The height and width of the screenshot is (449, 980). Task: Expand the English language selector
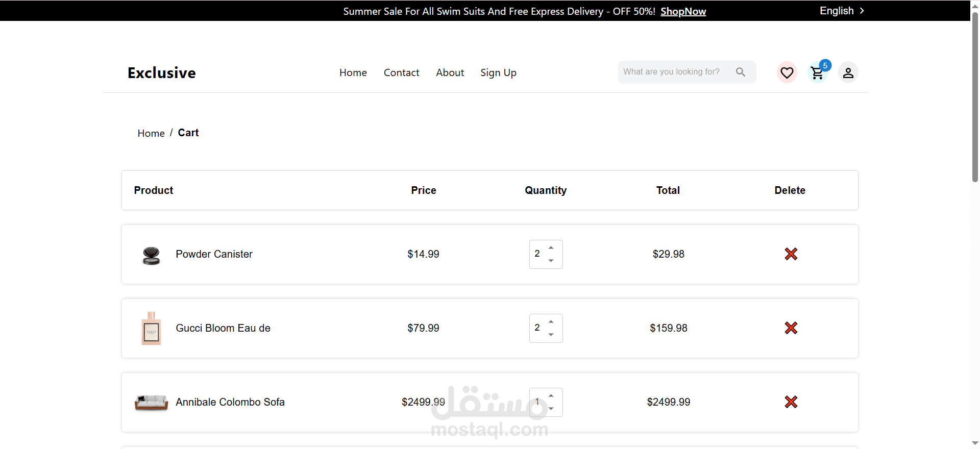pyautogui.click(x=842, y=11)
